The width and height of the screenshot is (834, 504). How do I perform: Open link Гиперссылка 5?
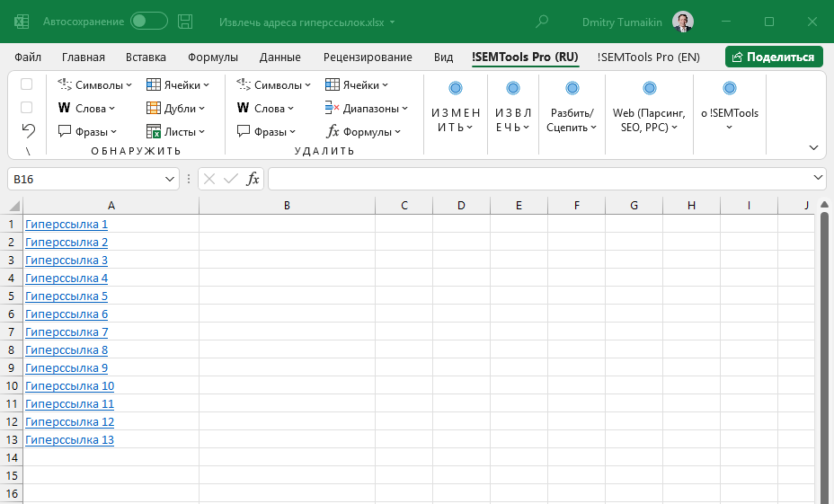click(67, 296)
